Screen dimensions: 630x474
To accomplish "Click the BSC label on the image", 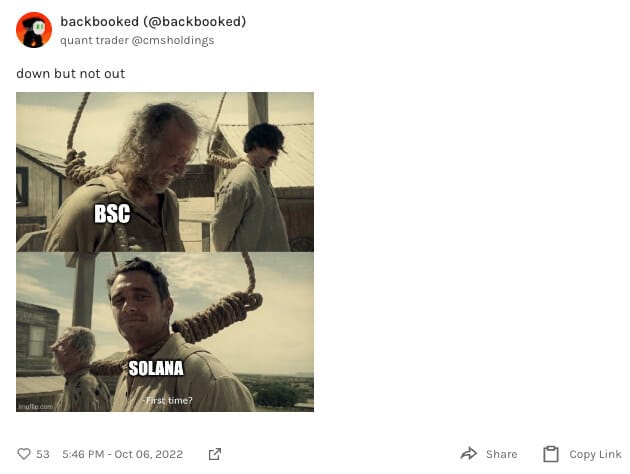I will point(112,213).
